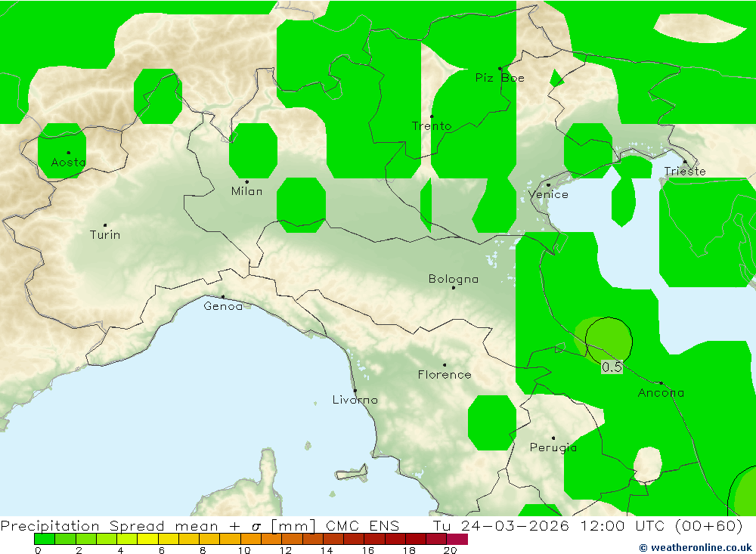Click the forecast date 'Tu 24-03-2026 12:00 UTC'
The width and height of the screenshot is (756, 554).
[549, 525]
